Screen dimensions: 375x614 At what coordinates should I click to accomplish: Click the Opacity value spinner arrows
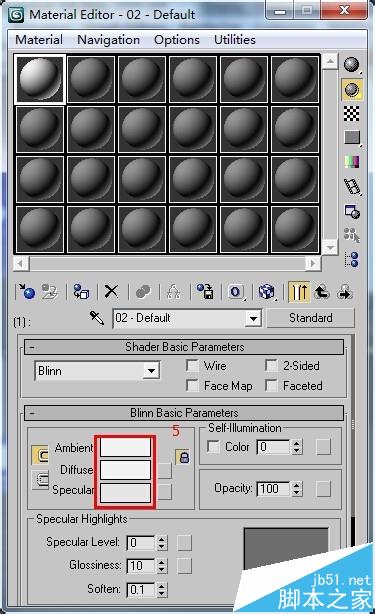click(x=297, y=489)
